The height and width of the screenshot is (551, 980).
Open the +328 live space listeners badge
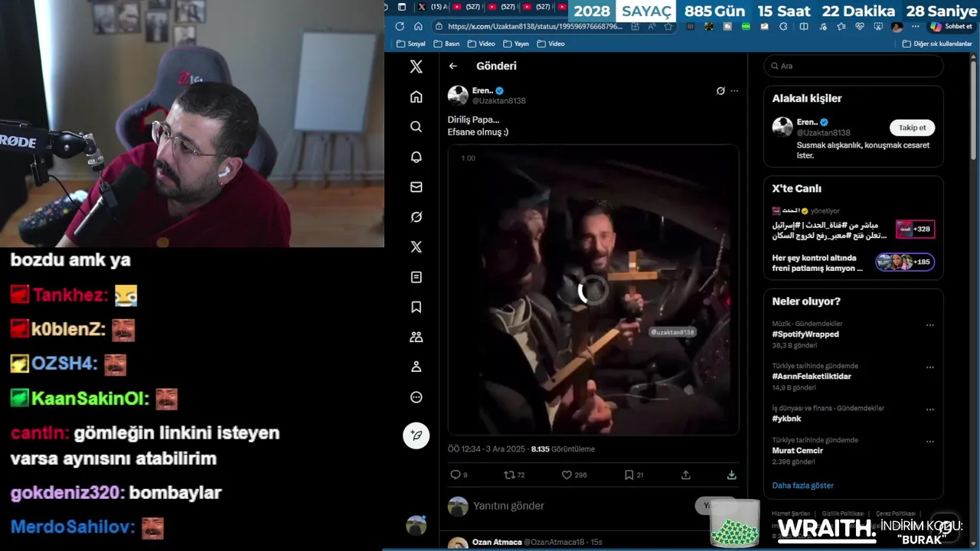point(915,229)
